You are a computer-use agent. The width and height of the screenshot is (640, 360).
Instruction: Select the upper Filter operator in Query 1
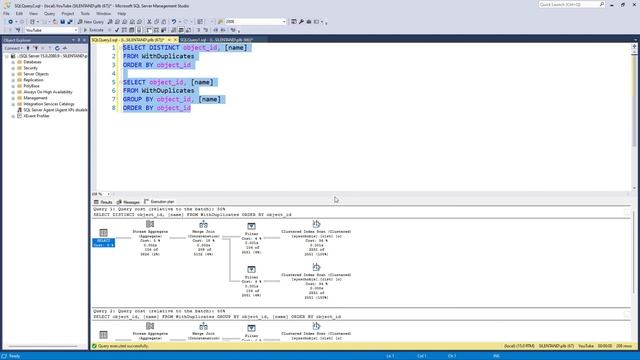pyautogui.click(x=251, y=238)
